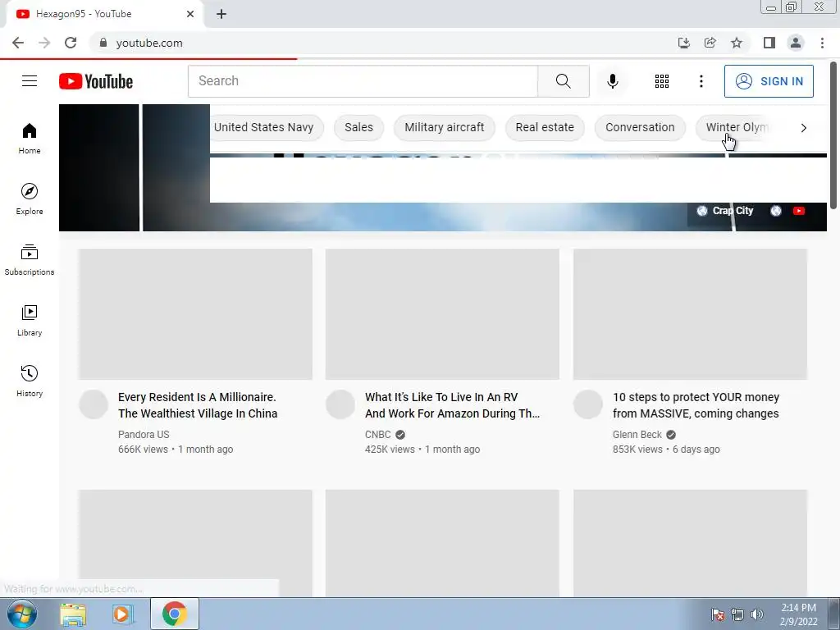Viewport: 840px width, 630px height.
Task: Open '10 steps to protect YOUR money' title
Action: 696,405
